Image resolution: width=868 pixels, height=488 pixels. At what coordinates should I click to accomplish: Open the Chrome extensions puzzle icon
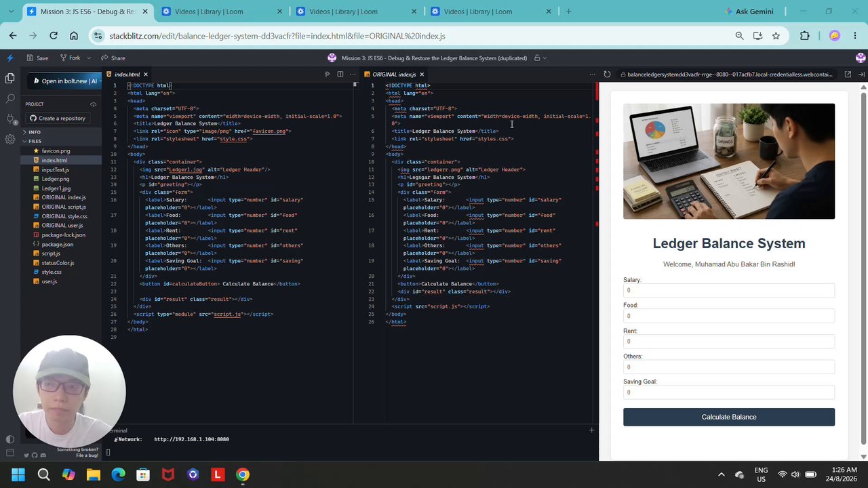click(x=805, y=36)
